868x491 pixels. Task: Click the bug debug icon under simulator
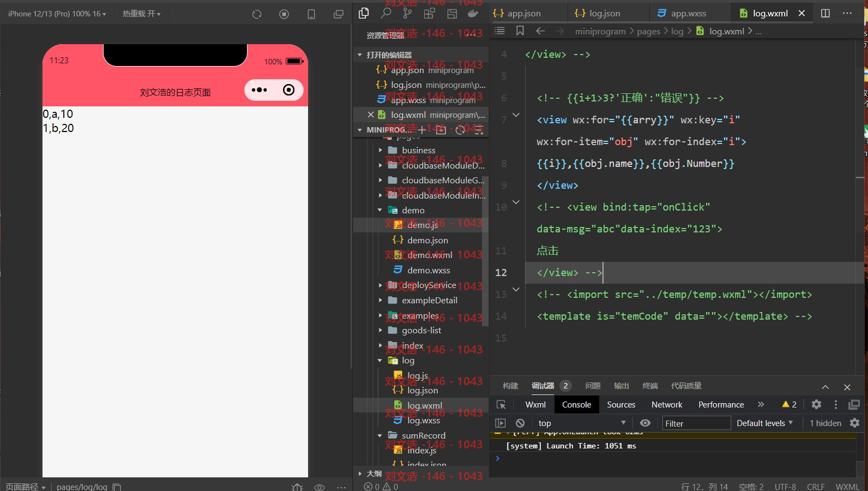[297, 487]
